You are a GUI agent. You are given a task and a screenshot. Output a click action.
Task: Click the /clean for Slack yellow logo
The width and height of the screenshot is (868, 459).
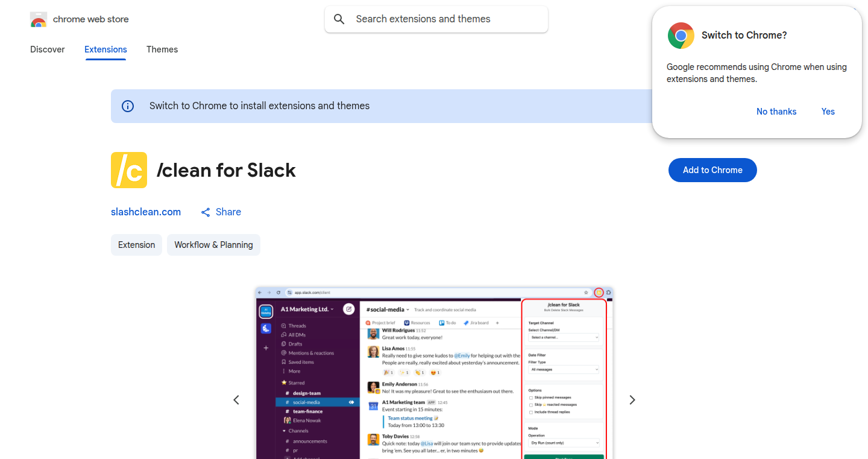pyautogui.click(x=129, y=170)
